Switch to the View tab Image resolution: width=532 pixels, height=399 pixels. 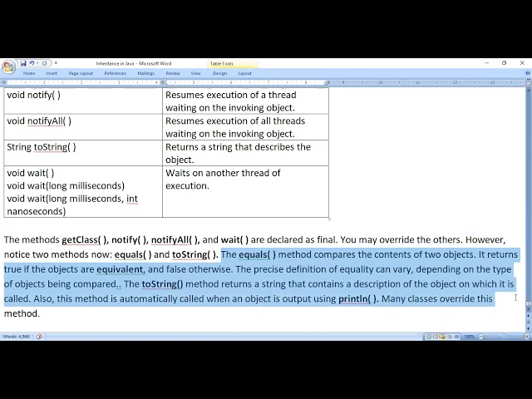click(196, 73)
